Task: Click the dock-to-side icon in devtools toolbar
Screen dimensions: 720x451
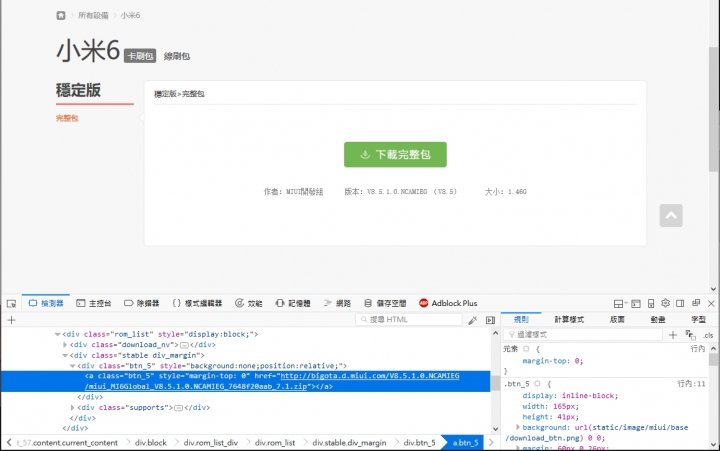Action: (x=680, y=303)
